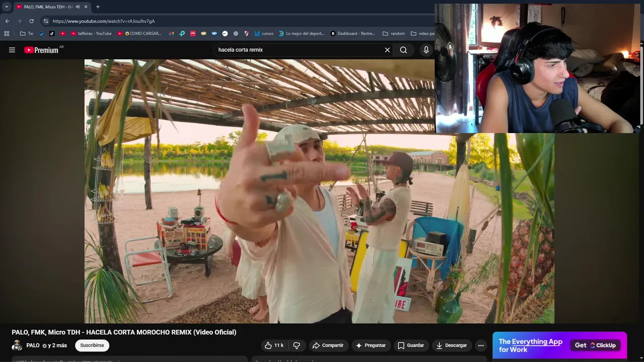
Task: Open the apps grid in bookmarks bar
Action: point(7,34)
